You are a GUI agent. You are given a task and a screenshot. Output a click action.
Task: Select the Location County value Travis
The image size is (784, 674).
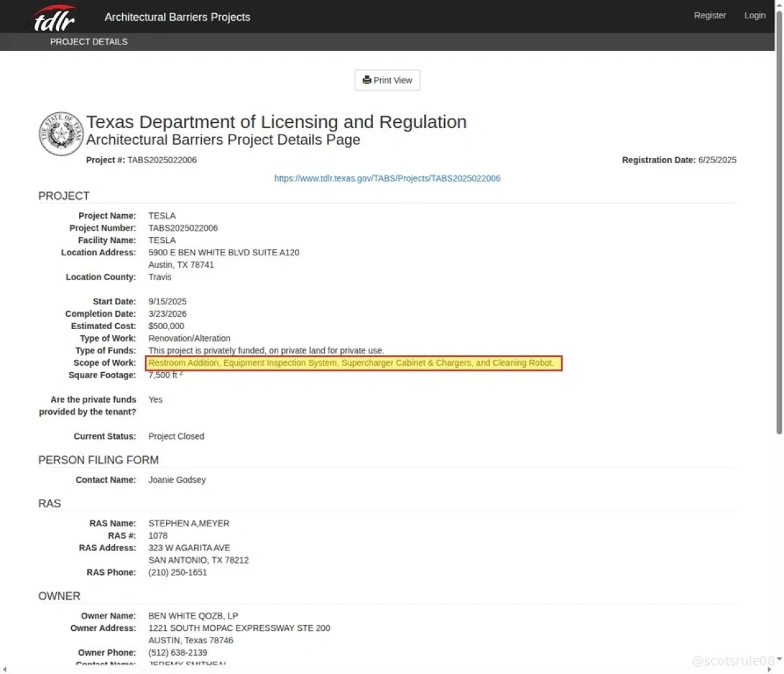(160, 277)
